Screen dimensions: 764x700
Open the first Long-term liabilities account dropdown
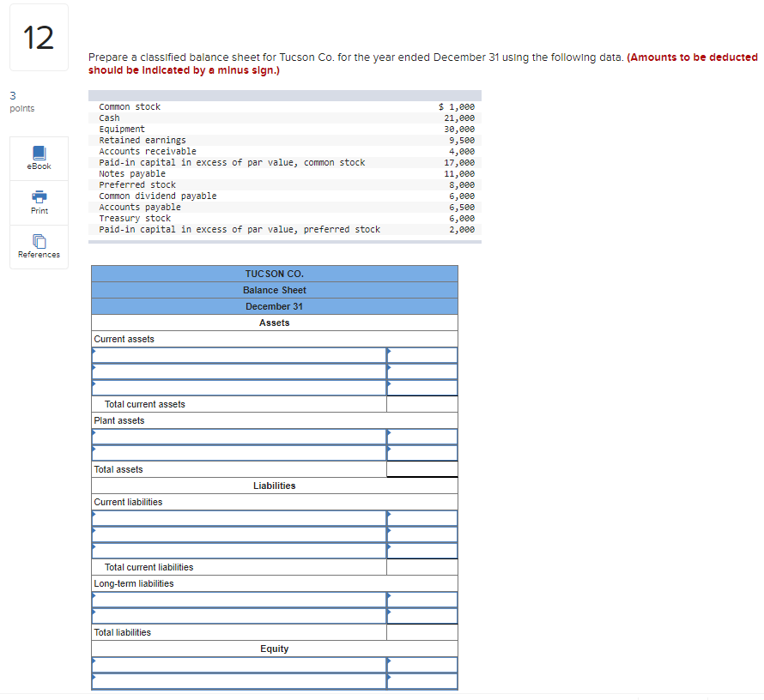point(232,599)
